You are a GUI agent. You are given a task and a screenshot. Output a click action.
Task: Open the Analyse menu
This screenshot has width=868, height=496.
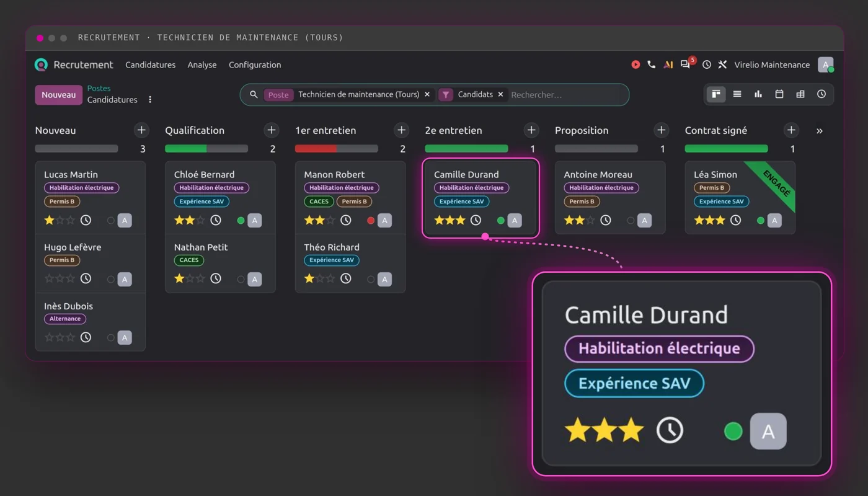click(x=202, y=64)
